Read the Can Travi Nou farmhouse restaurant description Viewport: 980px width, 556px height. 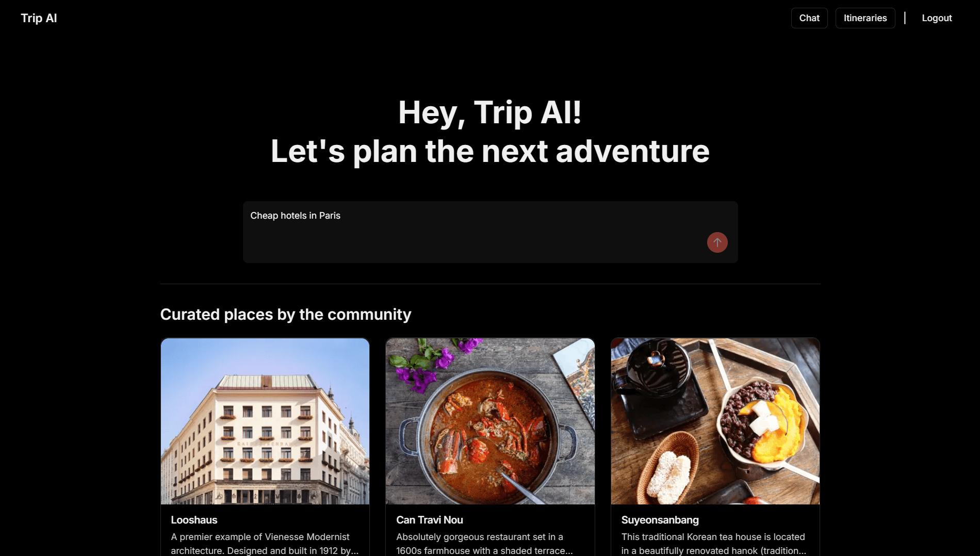coord(484,544)
